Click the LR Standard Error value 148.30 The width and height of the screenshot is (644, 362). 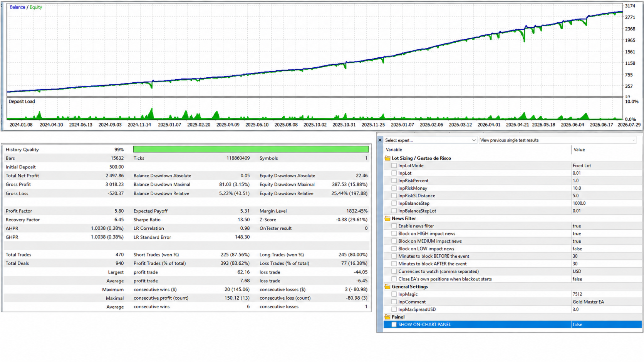point(242,237)
